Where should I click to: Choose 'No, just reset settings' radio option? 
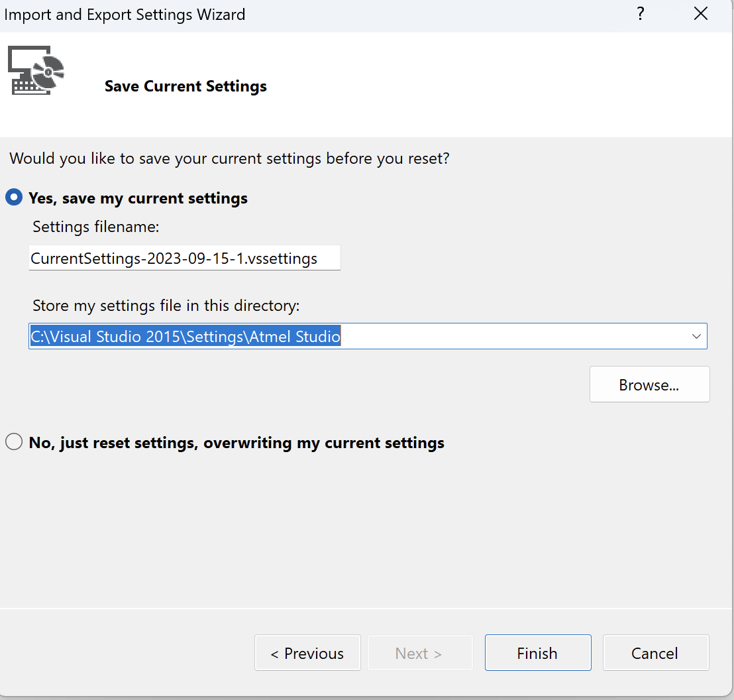tap(14, 442)
